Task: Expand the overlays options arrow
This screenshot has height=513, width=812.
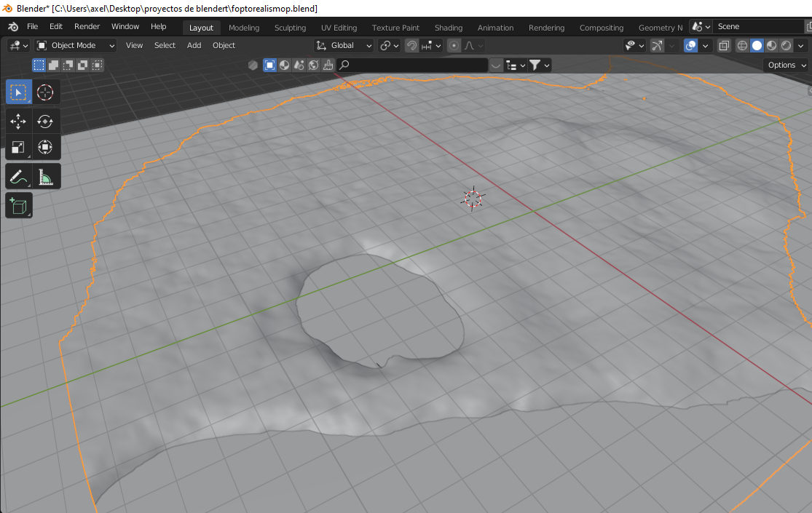Action: (705, 46)
